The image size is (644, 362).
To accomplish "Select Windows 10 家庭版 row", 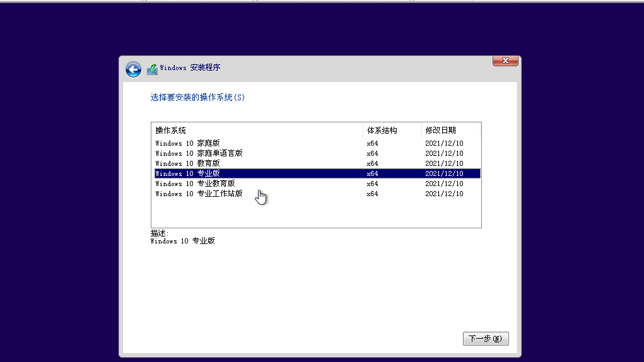I will pyautogui.click(x=317, y=143).
